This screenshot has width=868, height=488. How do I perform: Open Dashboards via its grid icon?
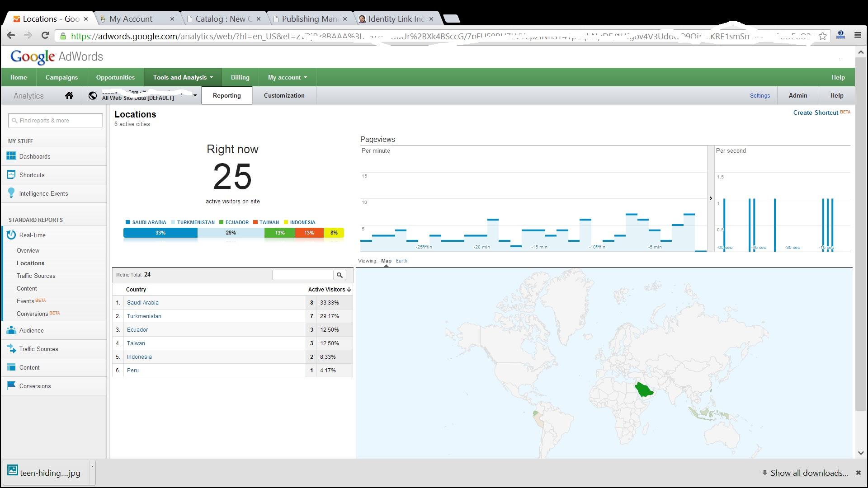11,156
